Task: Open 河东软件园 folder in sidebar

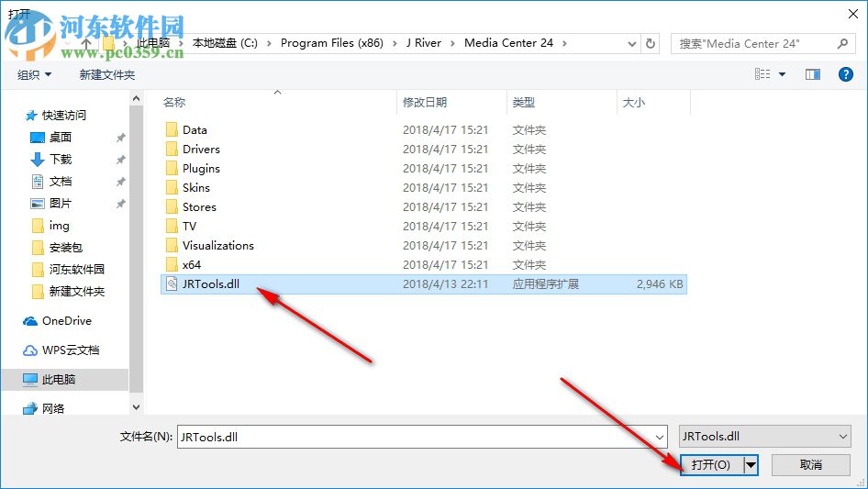Action: [x=76, y=270]
